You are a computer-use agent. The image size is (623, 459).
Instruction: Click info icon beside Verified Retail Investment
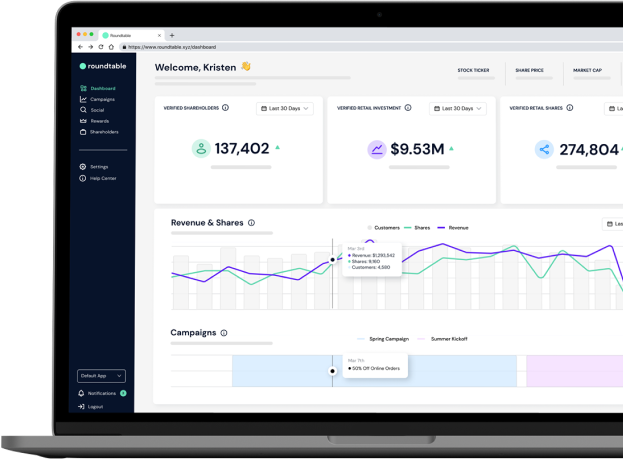(x=408, y=108)
